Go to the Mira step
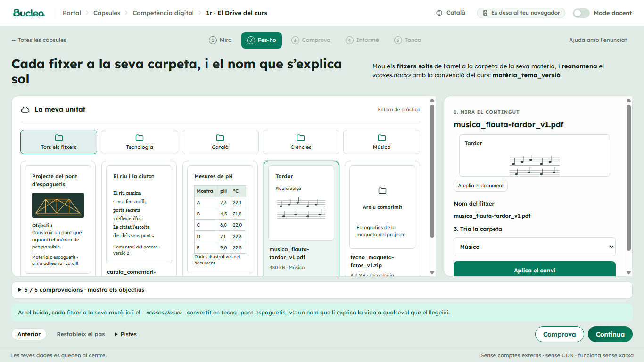The width and height of the screenshot is (644, 362). pos(220,40)
